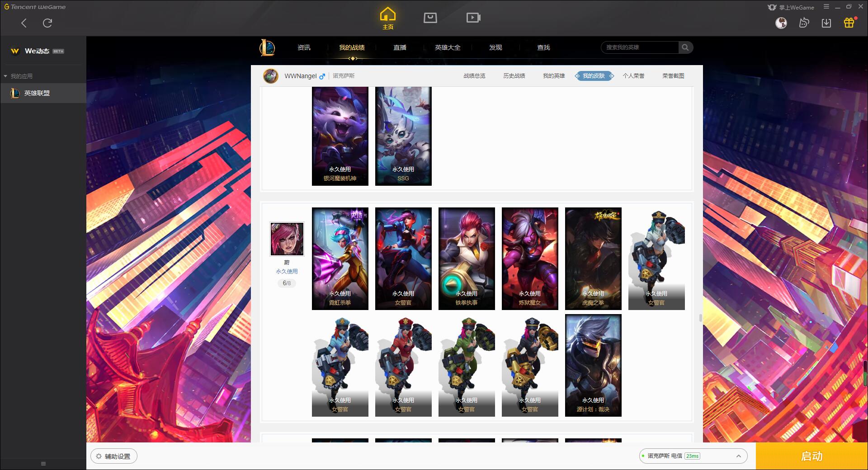Image resolution: width=868 pixels, height=470 pixels.
Task: Open the 女警官 splash art thumbnail
Action: (x=403, y=258)
